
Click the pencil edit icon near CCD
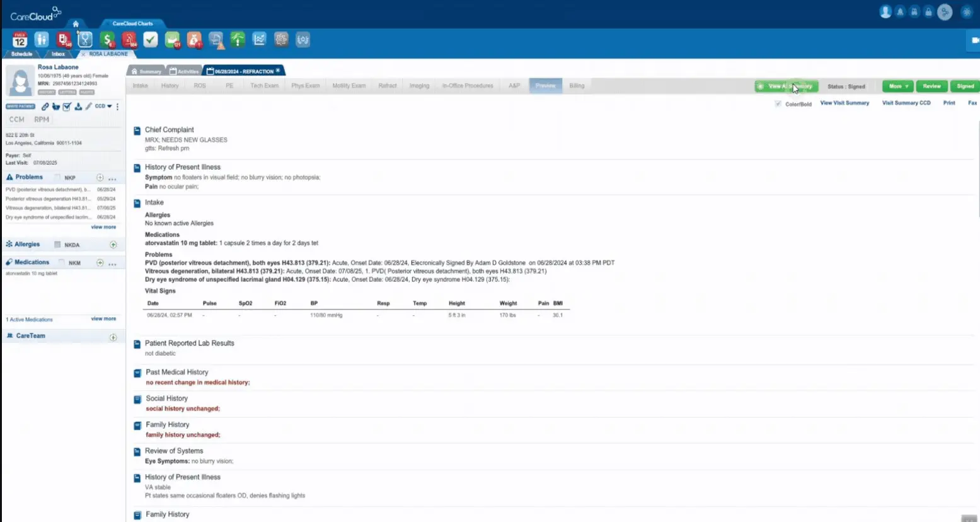pyautogui.click(x=88, y=107)
